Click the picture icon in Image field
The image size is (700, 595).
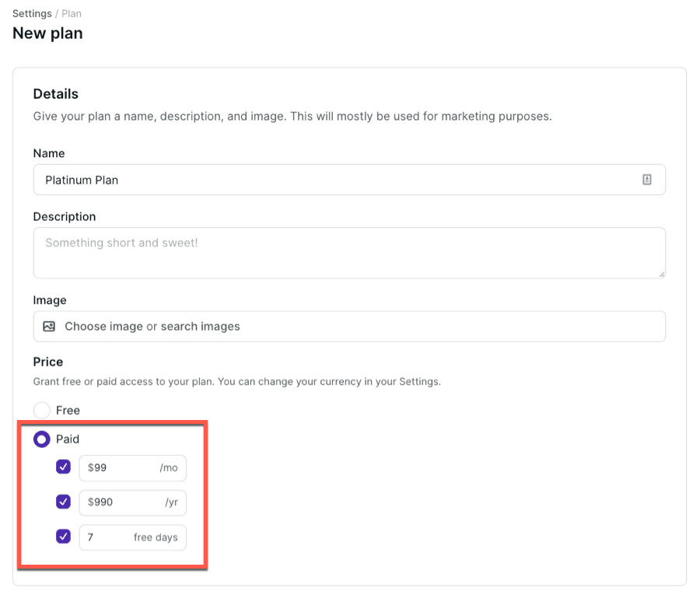(49, 327)
